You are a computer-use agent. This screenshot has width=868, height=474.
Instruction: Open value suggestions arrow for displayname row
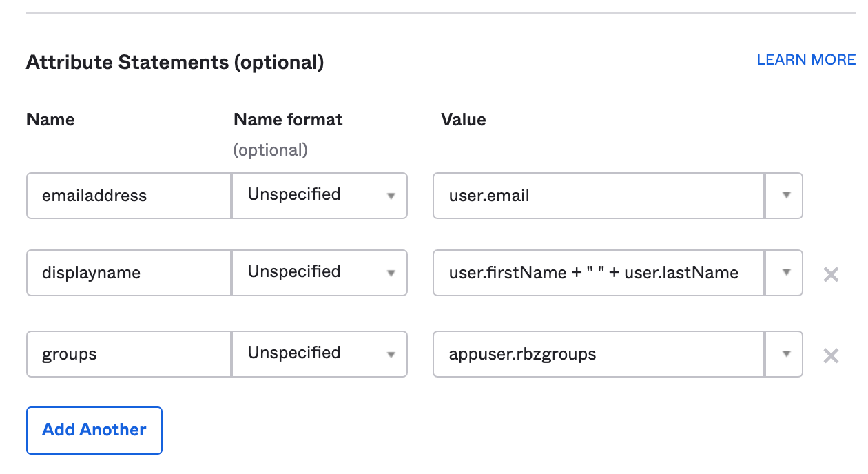(785, 273)
